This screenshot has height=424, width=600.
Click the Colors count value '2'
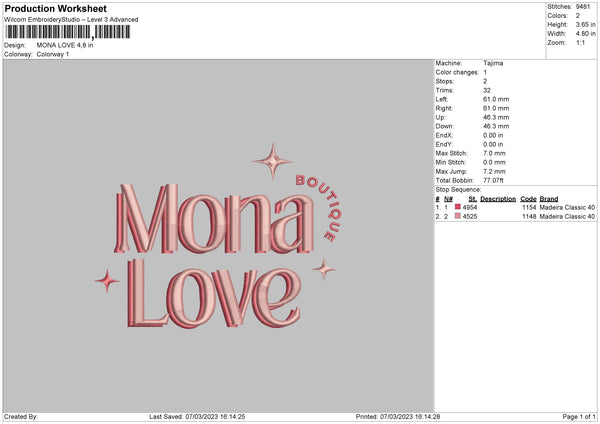(x=577, y=16)
